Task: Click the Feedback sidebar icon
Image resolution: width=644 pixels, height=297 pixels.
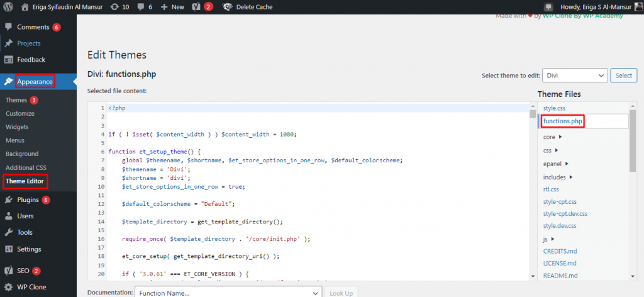Action: point(8,60)
